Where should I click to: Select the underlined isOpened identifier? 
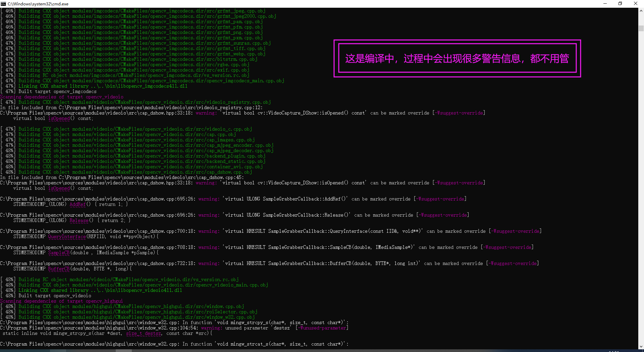(60, 119)
